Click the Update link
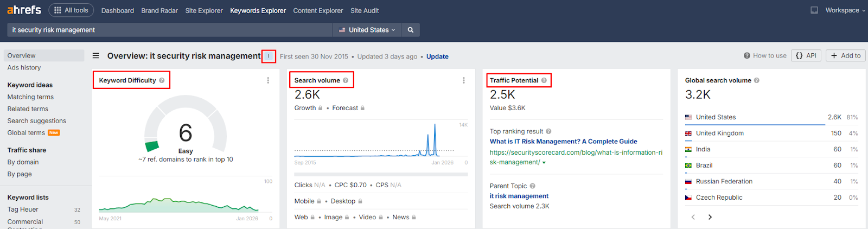 pyautogui.click(x=437, y=56)
